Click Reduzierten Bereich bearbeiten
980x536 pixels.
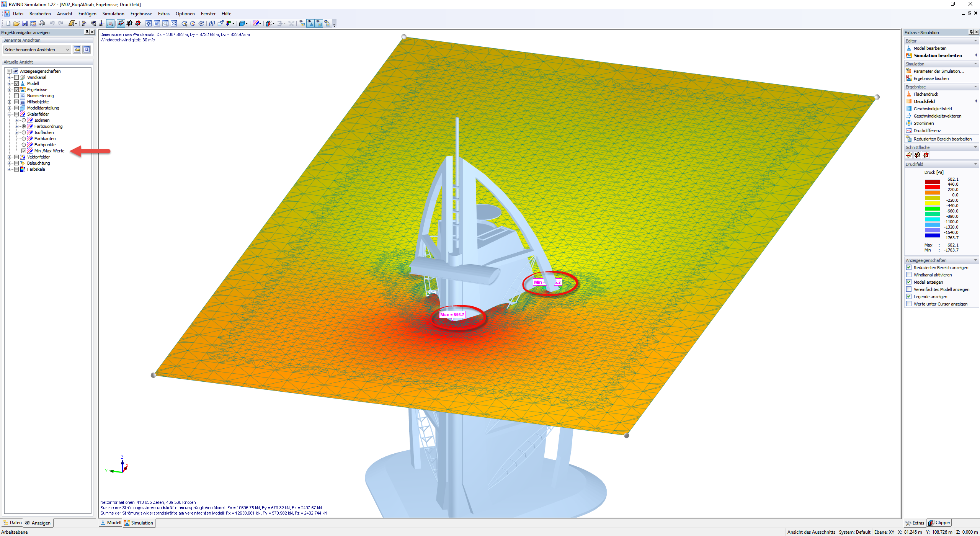[942, 139]
